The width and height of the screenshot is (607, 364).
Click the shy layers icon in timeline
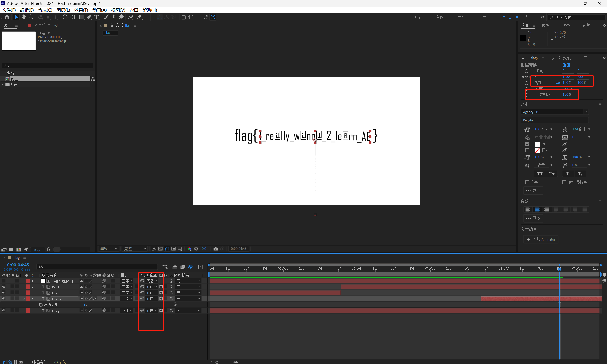click(x=175, y=267)
